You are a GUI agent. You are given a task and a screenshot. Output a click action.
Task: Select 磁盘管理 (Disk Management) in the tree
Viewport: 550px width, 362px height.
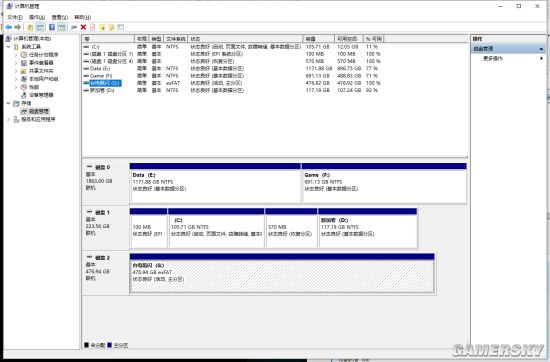tap(39, 111)
